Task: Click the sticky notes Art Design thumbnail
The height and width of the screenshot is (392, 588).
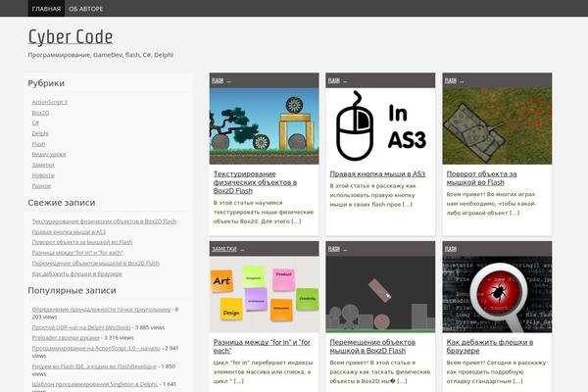Action: pyautogui.click(x=264, y=294)
